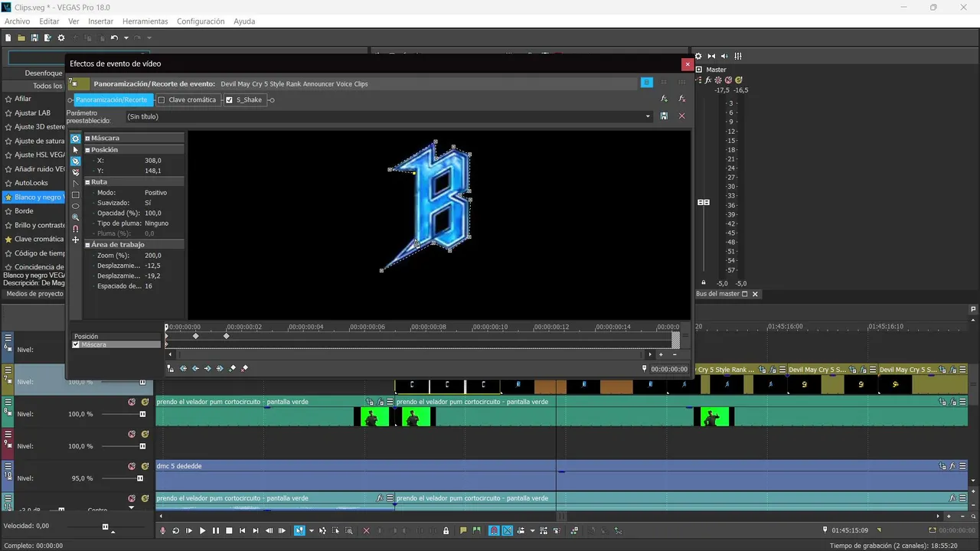Screen dimensions: 980x551
Task: Pause playback in the transport bar
Action: pos(215,530)
